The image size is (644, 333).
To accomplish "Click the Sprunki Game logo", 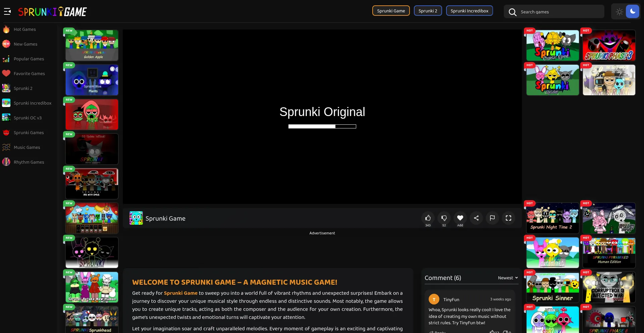I will pos(52,12).
